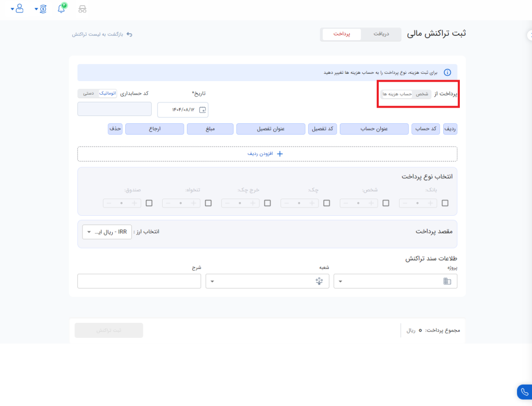Image resolution: width=532 pixels, height=406 pixels.
Task: Switch accounting code to دستی mode
Action: (88, 94)
